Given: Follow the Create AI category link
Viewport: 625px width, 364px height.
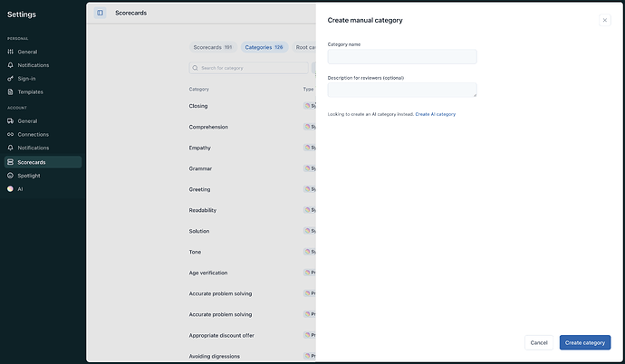Looking at the screenshot, I should pos(436,114).
